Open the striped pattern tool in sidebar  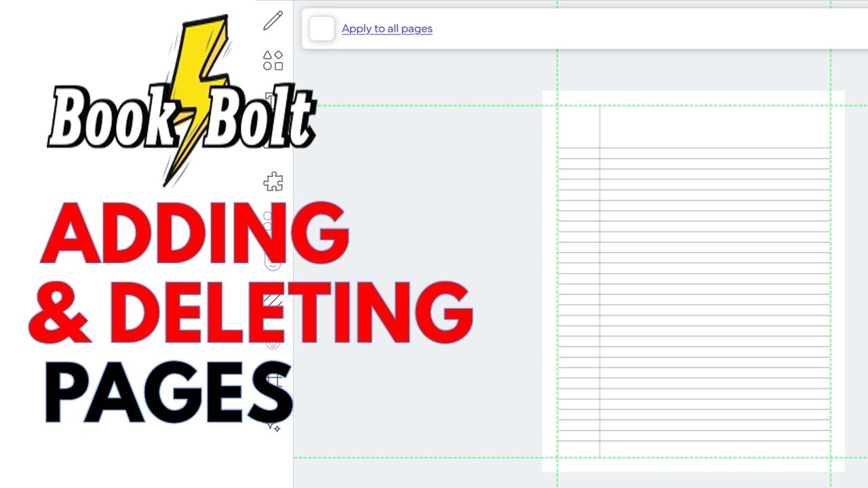273,300
